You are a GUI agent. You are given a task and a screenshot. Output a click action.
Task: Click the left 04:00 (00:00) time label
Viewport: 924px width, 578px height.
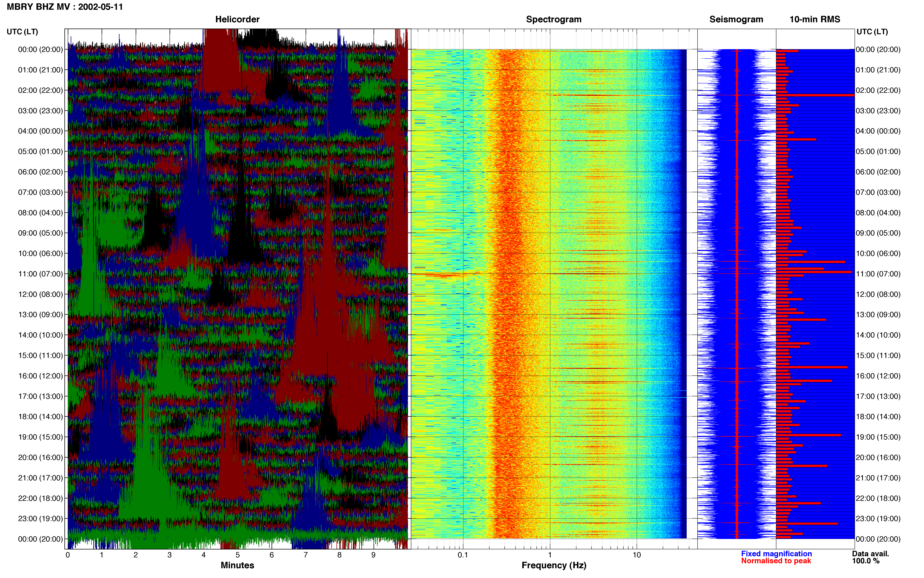41,131
